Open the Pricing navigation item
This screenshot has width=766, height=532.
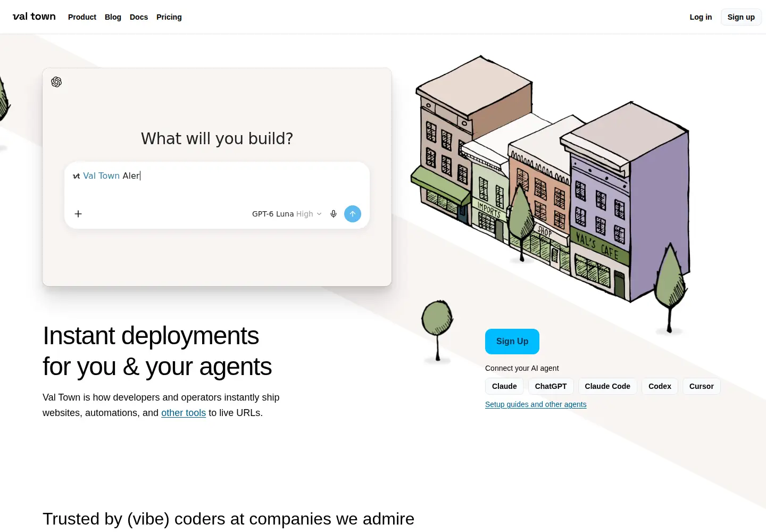(x=169, y=17)
